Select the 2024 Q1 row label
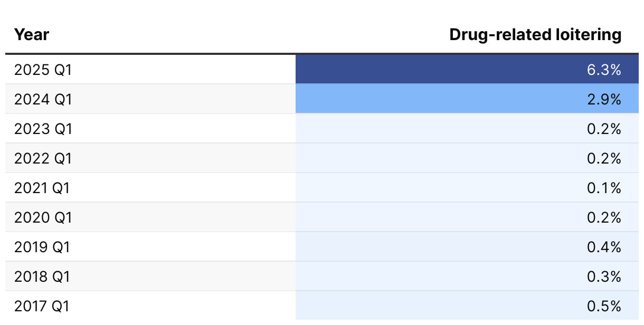 click(x=43, y=99)
